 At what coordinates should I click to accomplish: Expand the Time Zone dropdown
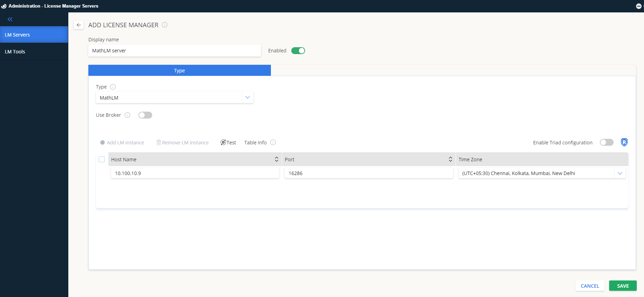pyautogui.click(x=620, y=173)
